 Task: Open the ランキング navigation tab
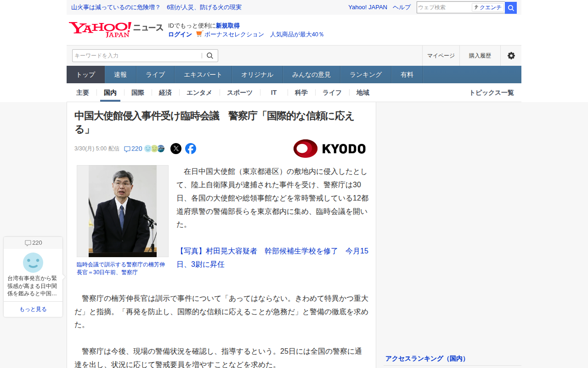[x=366, y=75]
